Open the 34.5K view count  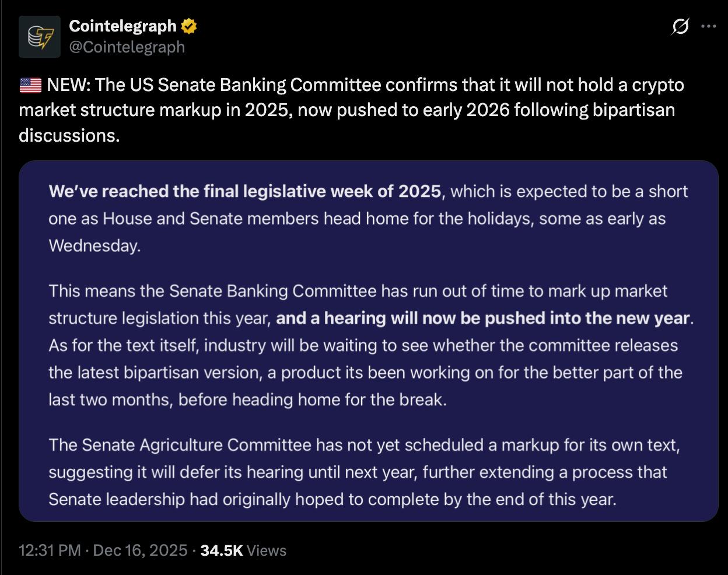pyautogui.click(x=221, y=551)
